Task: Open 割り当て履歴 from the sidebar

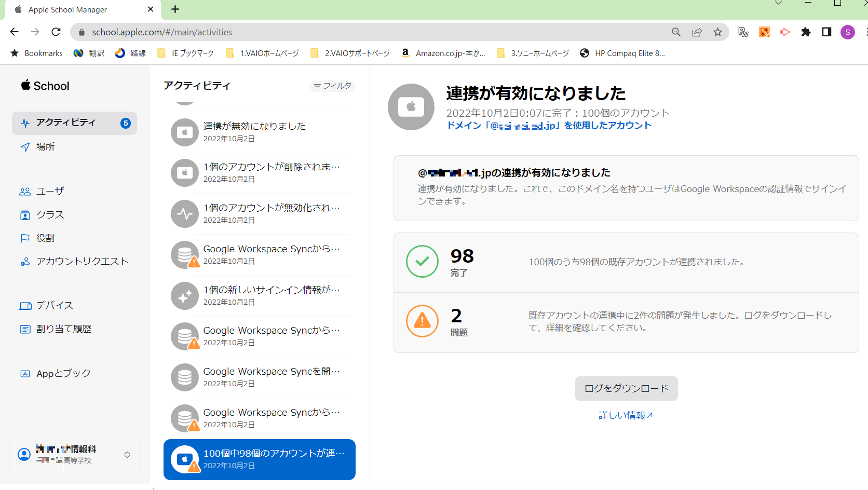Action: click(x=63, y=329)
